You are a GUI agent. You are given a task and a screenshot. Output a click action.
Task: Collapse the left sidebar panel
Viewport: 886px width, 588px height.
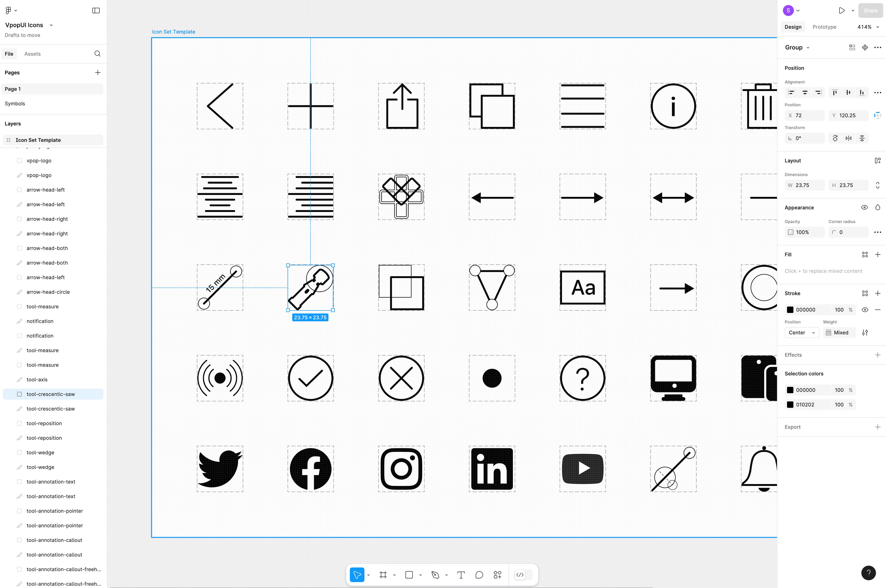pyautogui.click(x=96, y=10)
